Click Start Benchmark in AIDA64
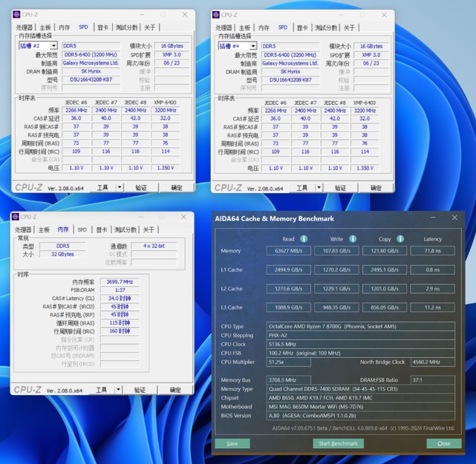 click(338, 443)
